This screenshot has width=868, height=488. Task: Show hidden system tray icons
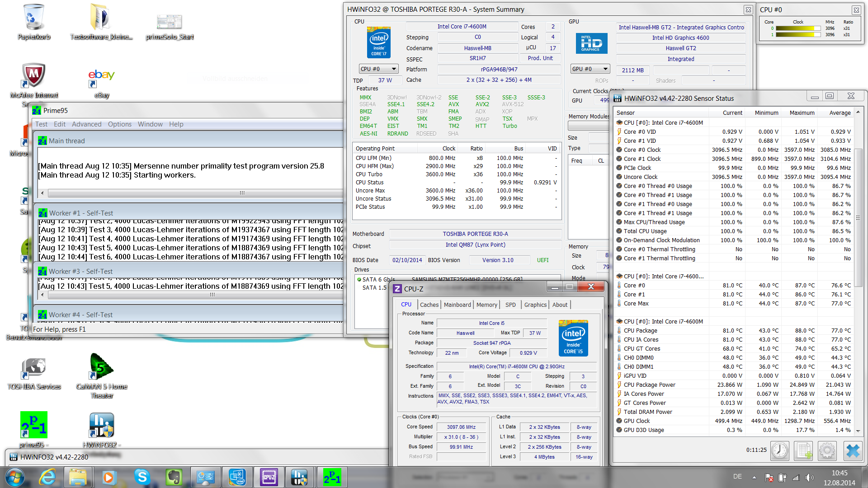[754, 477]
